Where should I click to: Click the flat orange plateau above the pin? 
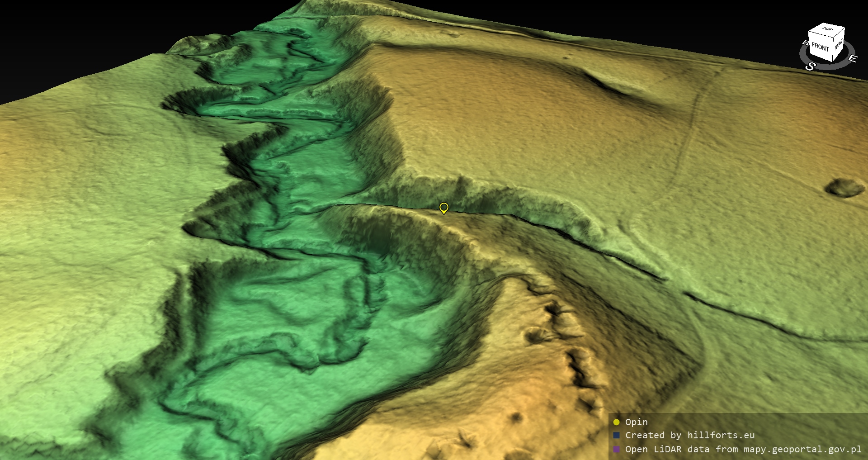point(497,113)
